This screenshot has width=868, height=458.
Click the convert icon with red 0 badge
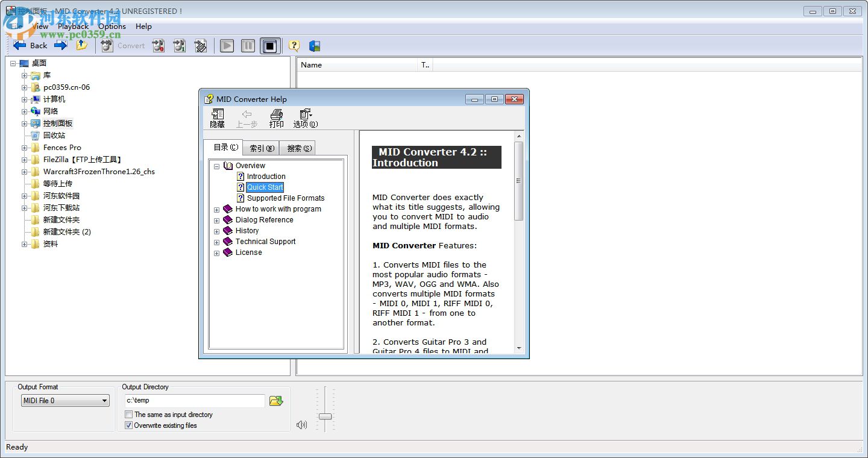click(x=159, y=46)
